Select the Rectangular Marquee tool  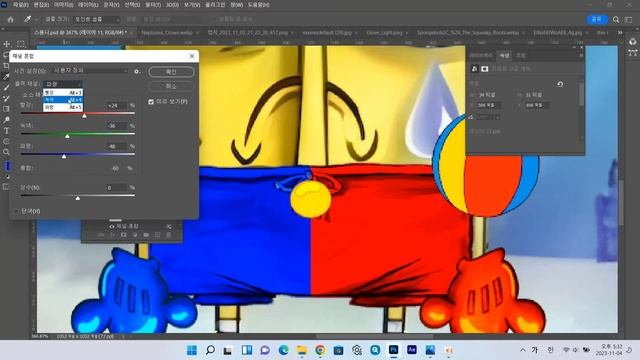20,44
